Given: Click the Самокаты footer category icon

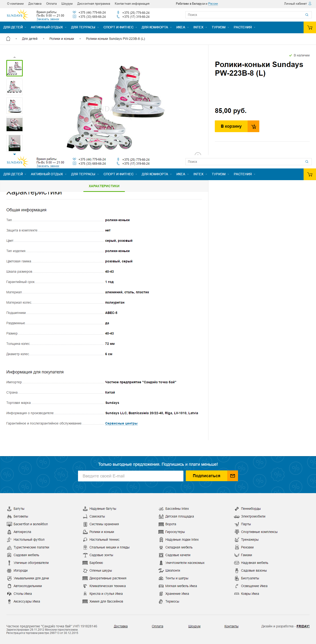Looking at the screenshot, I should point(85,516).
